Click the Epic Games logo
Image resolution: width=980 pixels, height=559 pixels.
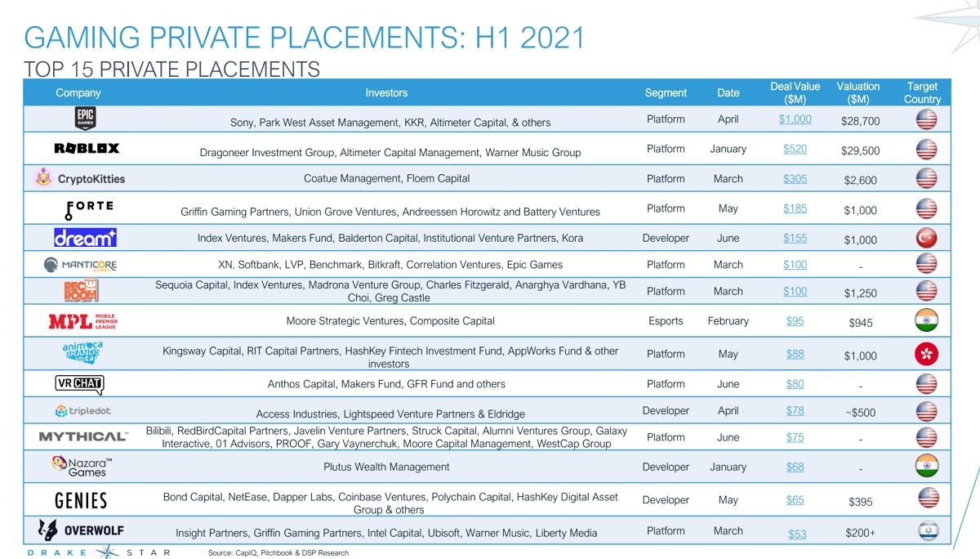point(85,119)
